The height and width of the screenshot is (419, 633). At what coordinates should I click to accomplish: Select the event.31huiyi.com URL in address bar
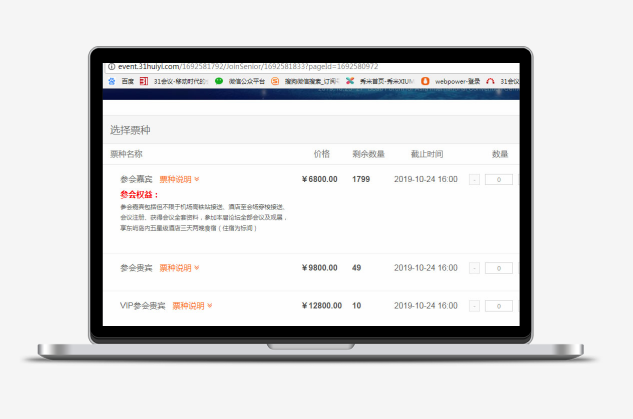click(248, 67)
